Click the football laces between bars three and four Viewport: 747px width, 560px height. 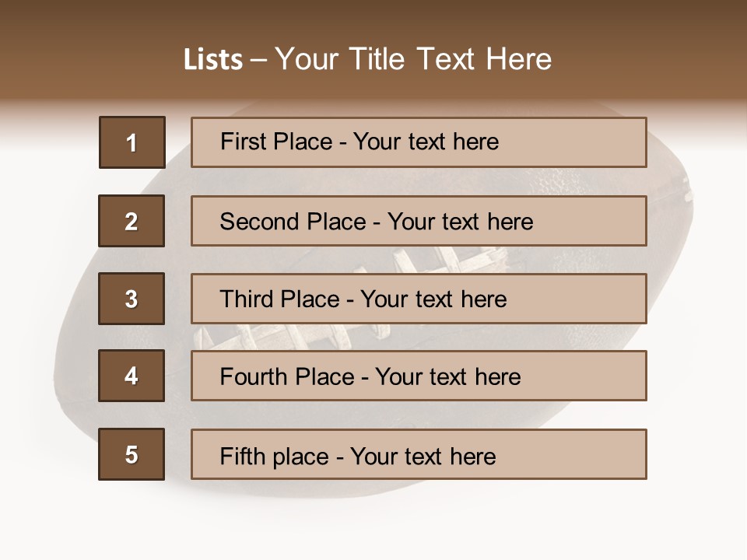[x=290, y=337]
